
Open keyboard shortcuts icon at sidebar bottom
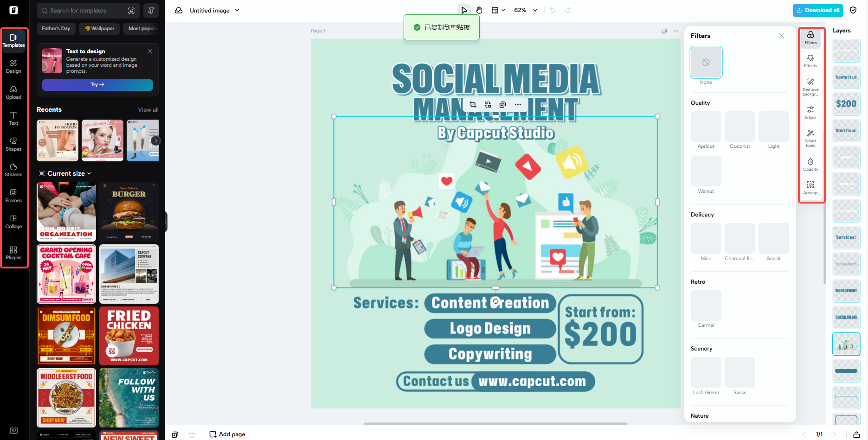pos(14,431)
